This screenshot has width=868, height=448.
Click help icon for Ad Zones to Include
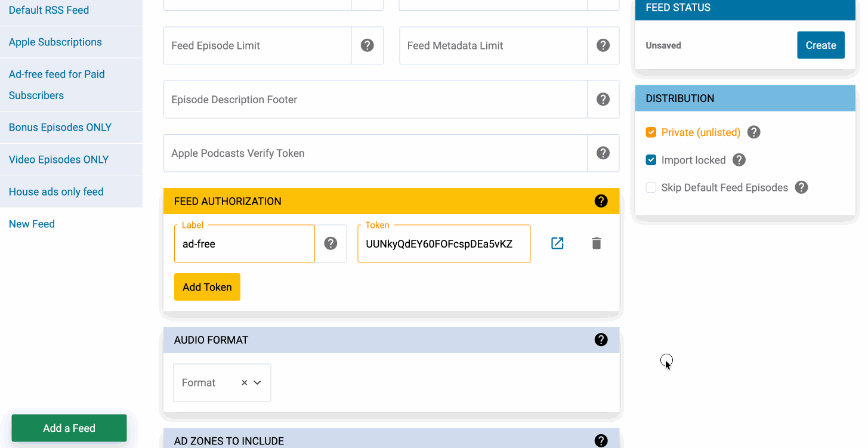point(601,441)
